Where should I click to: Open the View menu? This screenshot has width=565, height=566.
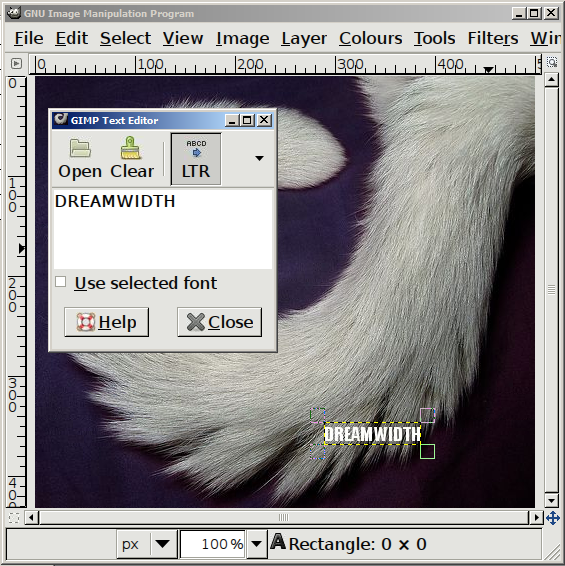(x=183, y=38)
